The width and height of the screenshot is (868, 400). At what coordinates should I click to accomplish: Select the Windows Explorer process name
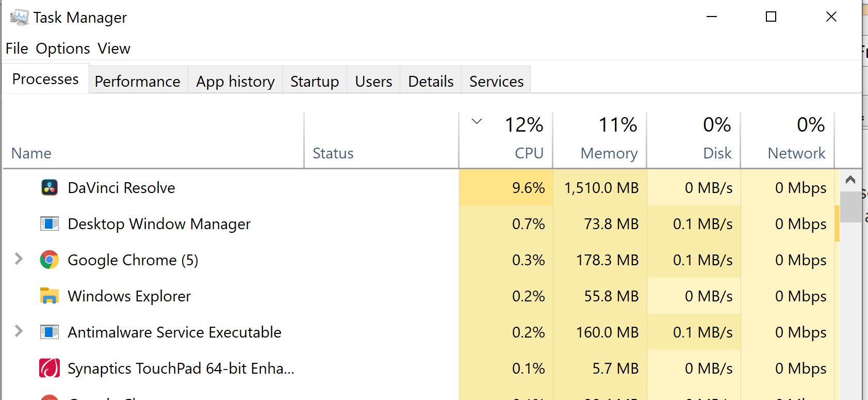pos(129,296)
